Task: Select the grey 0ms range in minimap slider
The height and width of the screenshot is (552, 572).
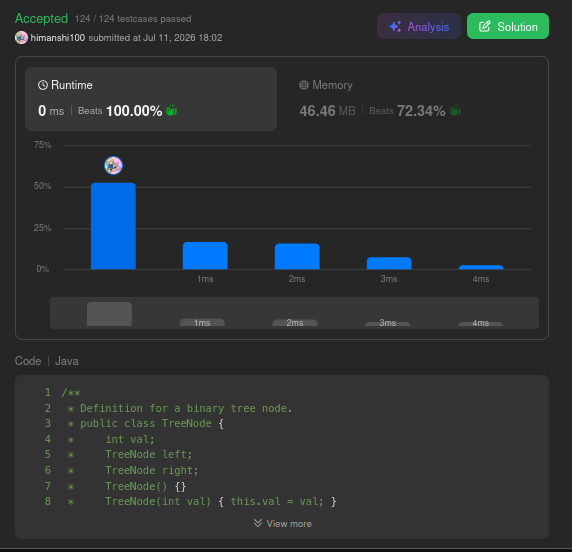Action: pos(109,314)
